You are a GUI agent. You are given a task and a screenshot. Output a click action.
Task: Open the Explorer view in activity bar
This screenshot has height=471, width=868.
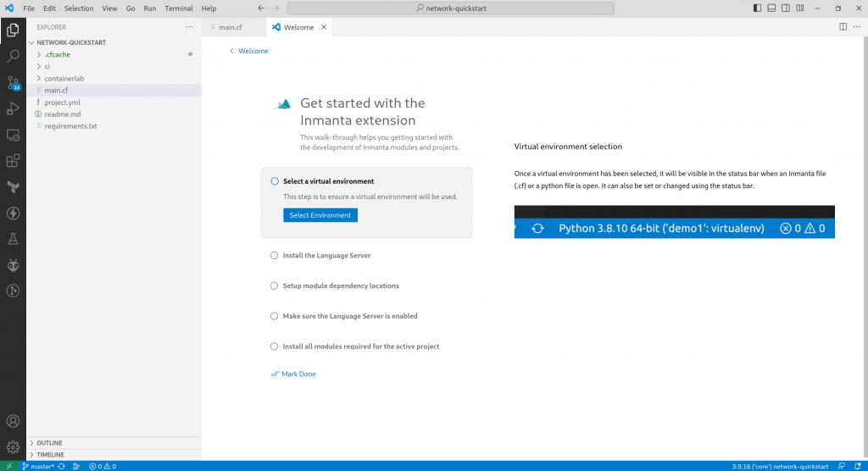tap(13, 30)
